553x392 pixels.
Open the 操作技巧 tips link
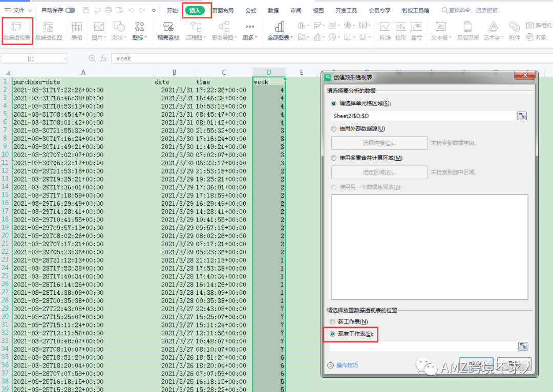(347, 365)
